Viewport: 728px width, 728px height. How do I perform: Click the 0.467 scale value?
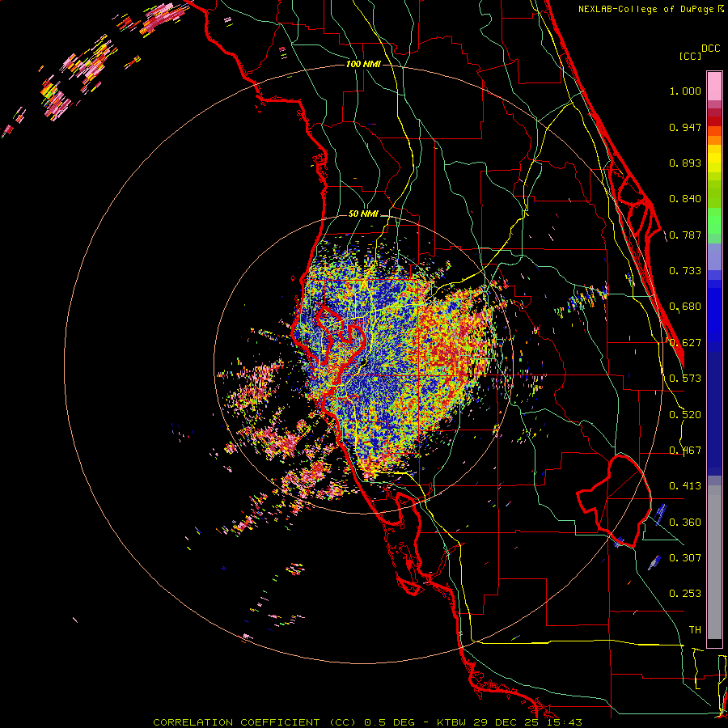685,451
